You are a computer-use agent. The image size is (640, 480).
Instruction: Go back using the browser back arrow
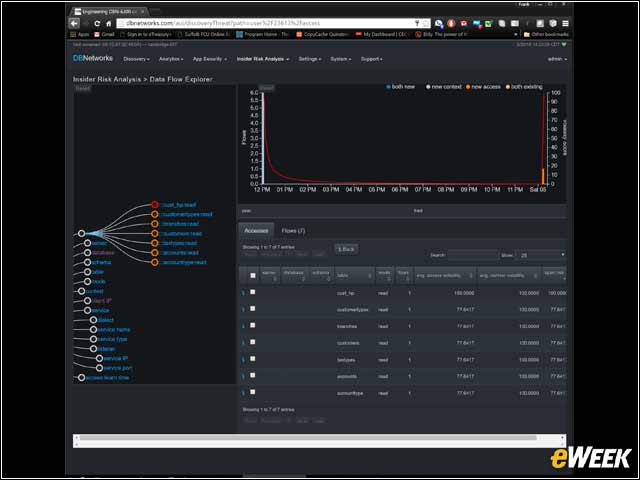pyautogui.click(x=74, y=23)
